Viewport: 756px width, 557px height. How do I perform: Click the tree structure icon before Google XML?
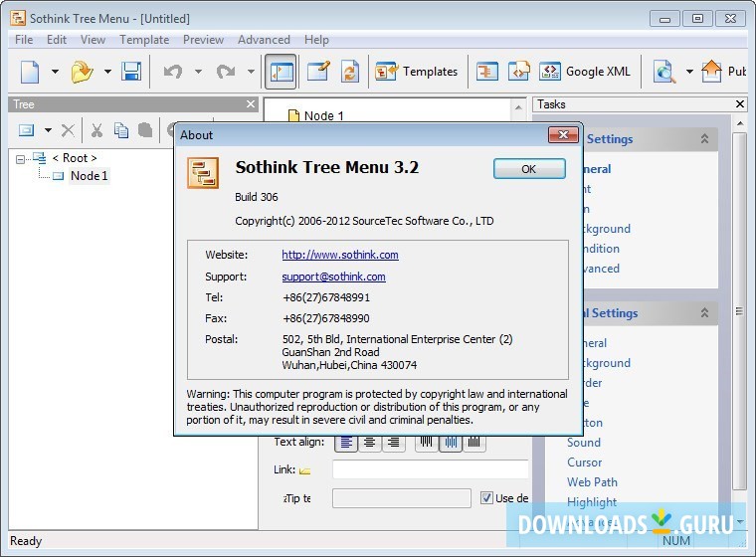(487, 72)
